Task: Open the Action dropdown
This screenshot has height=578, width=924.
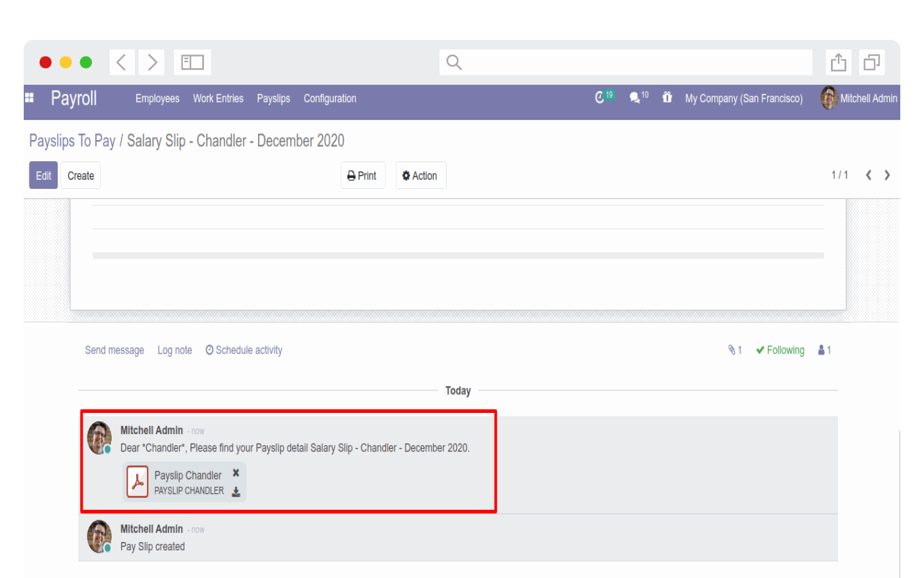Action: (x=420, y=175)
